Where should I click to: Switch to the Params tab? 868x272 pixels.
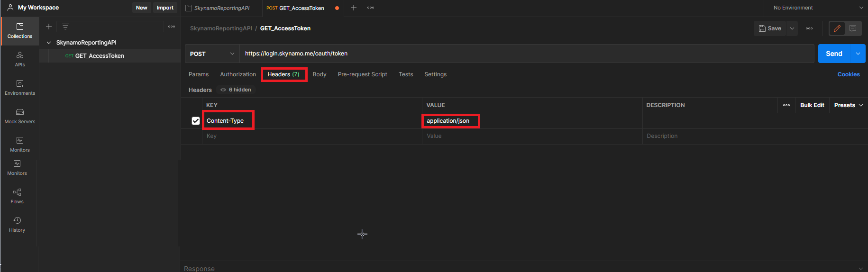(199, 74)
